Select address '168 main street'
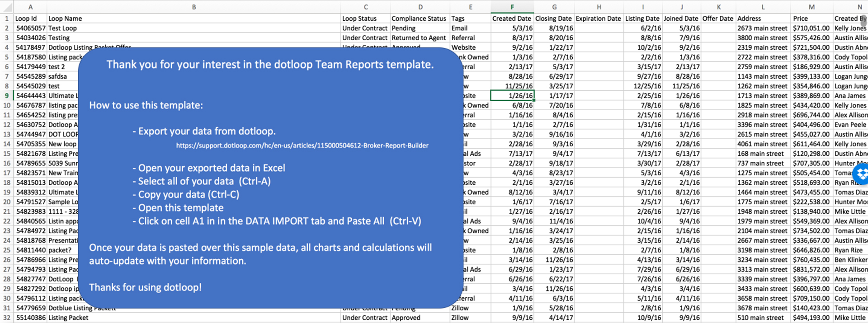This screenshot has width=868, height=323. [x=763, y=154]
